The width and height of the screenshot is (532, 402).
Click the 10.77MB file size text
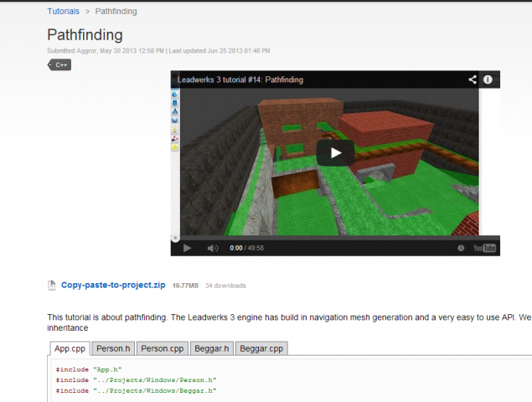(185, 286)
